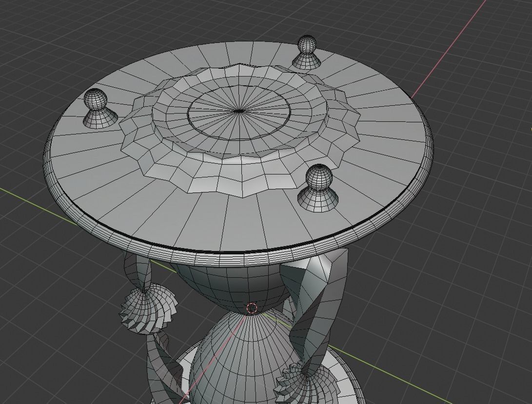The image size is (532, 404).
Task: Select the front-right finial knob on top disc
Action: pyautogui.click(x=318, y=189)
